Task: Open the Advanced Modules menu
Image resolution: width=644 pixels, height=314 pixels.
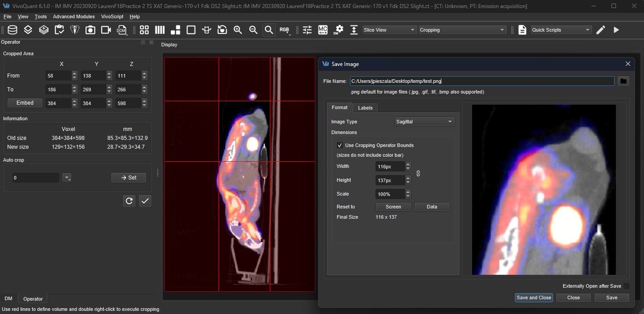Action: (x=74, y=16)
